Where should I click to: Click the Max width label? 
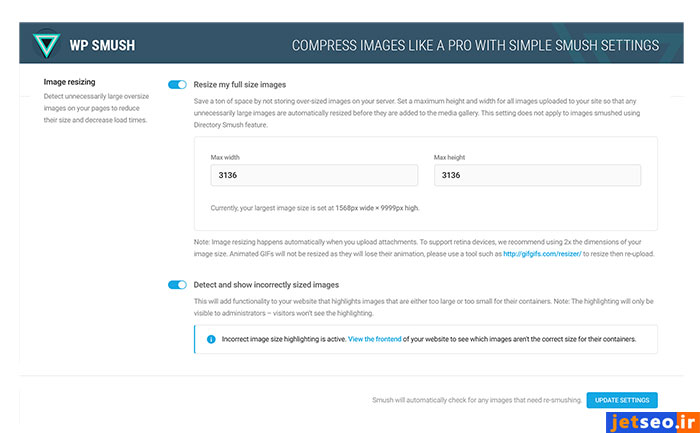pos(225,157)
